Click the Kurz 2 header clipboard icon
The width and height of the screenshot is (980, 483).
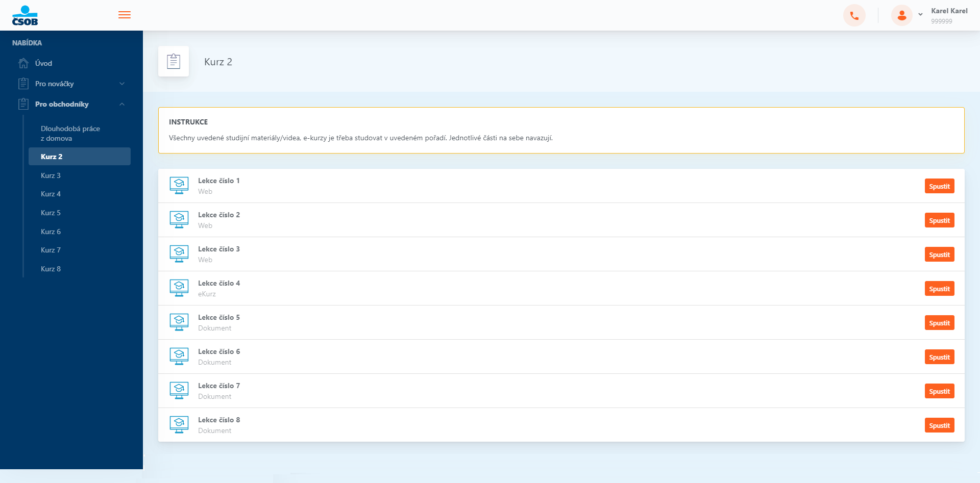click(174, 61)
